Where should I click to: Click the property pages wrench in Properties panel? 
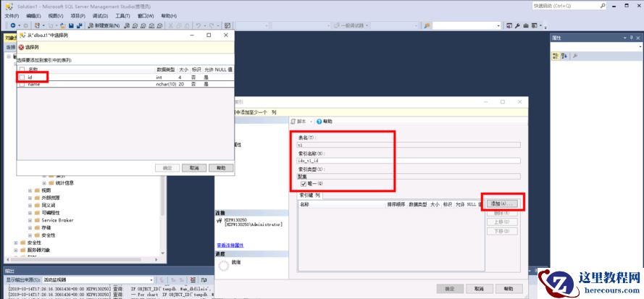[575, 56]
